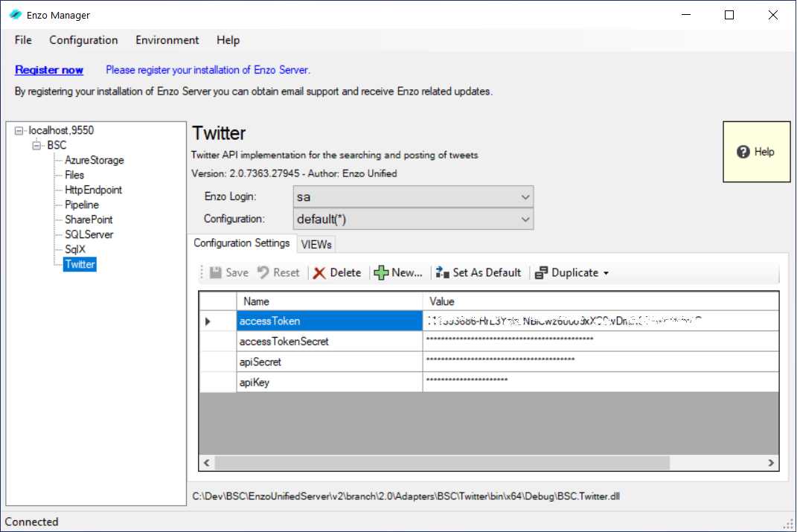Create a New configuration
Viewport: 797px width, 532px height.
pos(398,273)
